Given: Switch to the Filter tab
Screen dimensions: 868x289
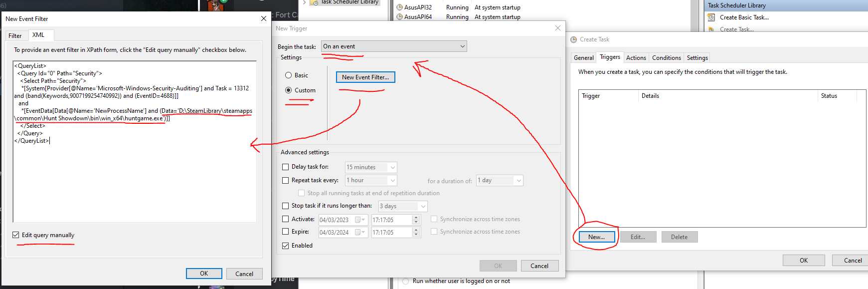Looking at the screenshot, I should [x=15, y=36].
